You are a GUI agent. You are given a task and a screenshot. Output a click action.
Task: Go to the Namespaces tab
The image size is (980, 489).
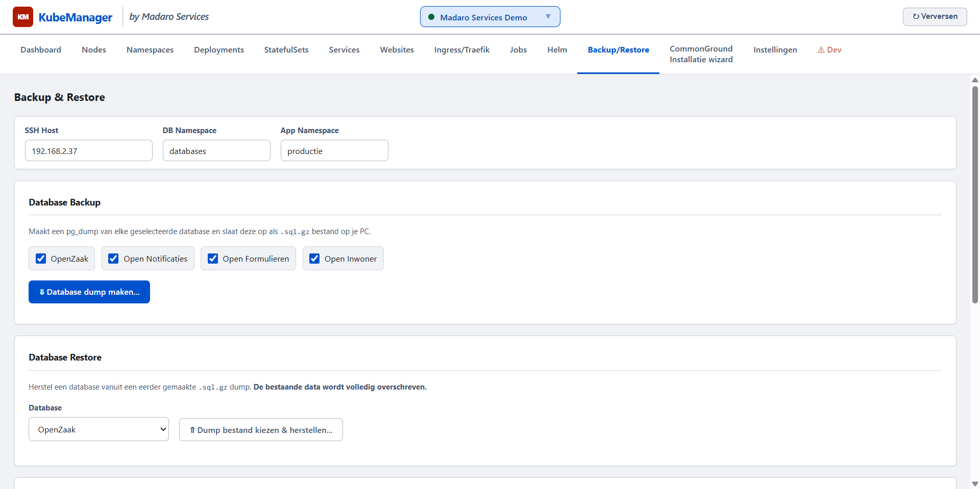pyautogui.click(x=150, y=49)
